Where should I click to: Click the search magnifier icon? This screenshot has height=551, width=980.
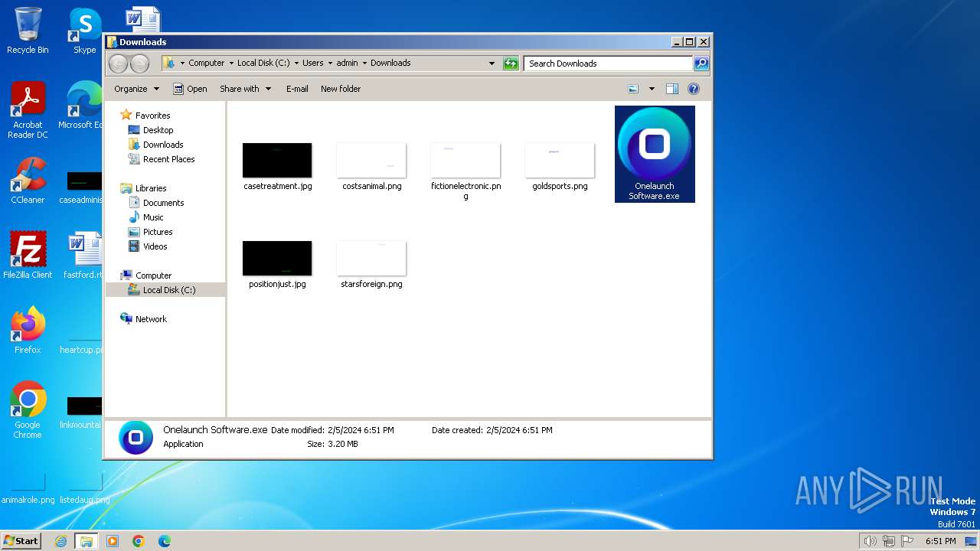tap(701, 64)
